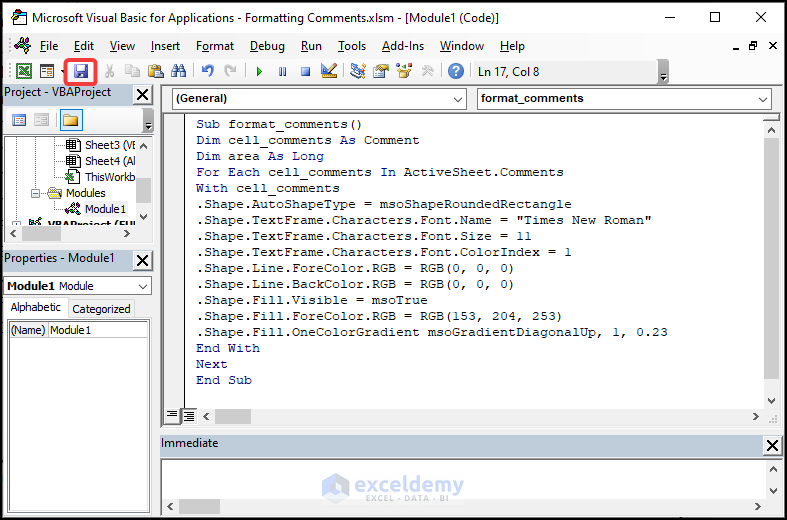Image resolution: width=787 pixels, height=520 pixels.
Task: Select Module1 in the project tree
Action: 104,209
